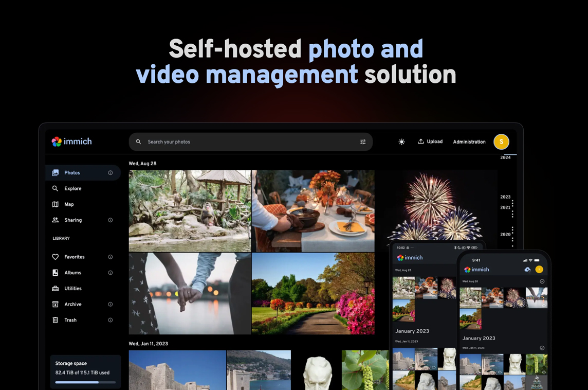
Task: Jump to 2023 on timeline scrubber
Action: coord(505,197)
